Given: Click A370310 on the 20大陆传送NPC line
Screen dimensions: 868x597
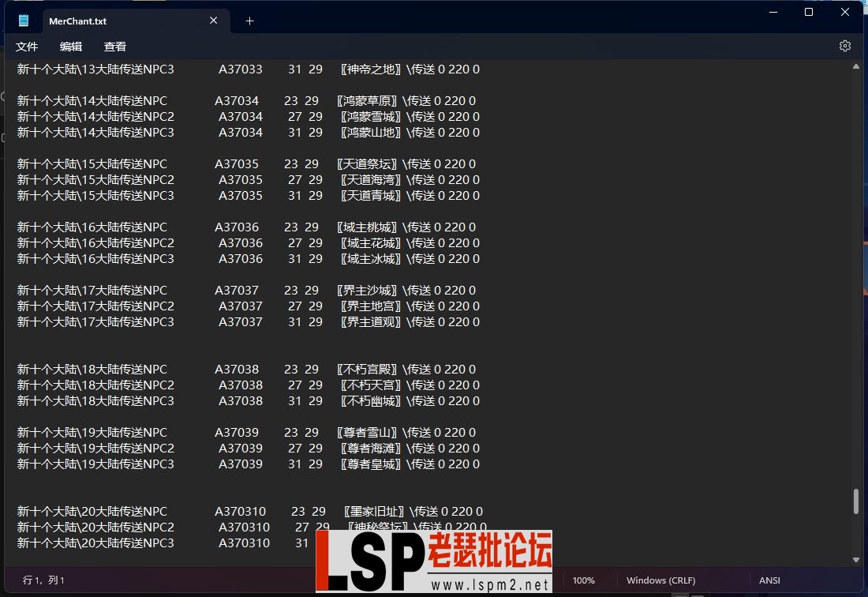Looking at the screenshot, I should click(240, 511).
